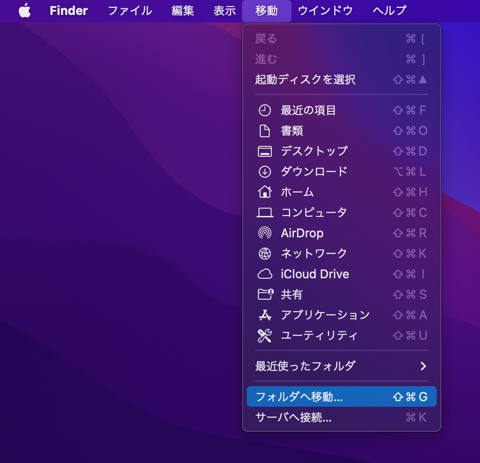
Task: Click the clock icon beside 最近の項目
Action: [265, 110]
